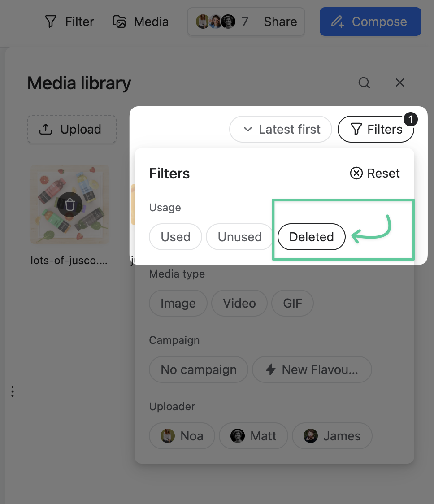Click the trash icon on the lots-of-jusco thumbnail

(x=70, y=205)
